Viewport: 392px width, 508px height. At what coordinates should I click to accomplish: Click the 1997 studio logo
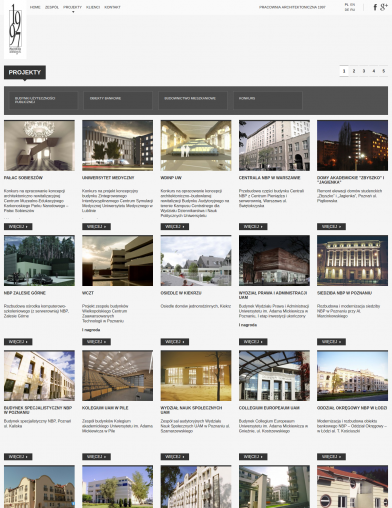click(15, 29)
